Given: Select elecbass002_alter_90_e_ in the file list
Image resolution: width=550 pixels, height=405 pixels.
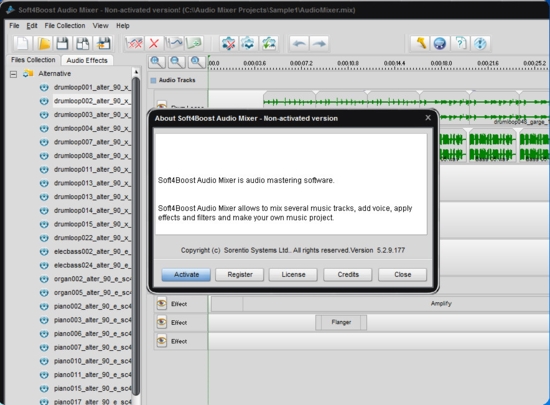Looking at the screenshot, I should [92, 252].
